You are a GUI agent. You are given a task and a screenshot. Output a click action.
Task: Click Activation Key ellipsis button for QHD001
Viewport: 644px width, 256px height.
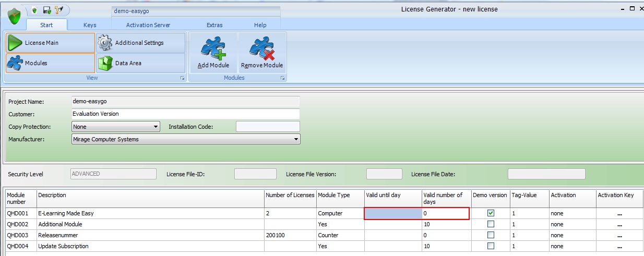coord(619,214)
